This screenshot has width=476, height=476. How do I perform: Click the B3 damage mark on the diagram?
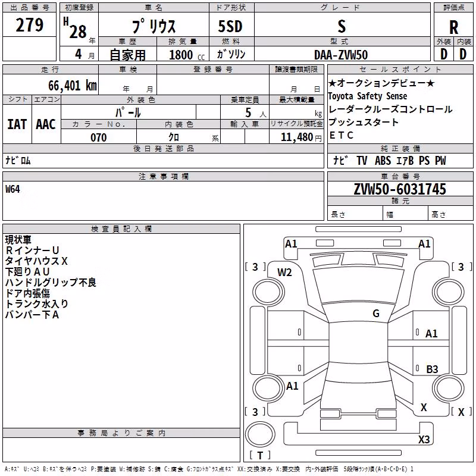432,369
